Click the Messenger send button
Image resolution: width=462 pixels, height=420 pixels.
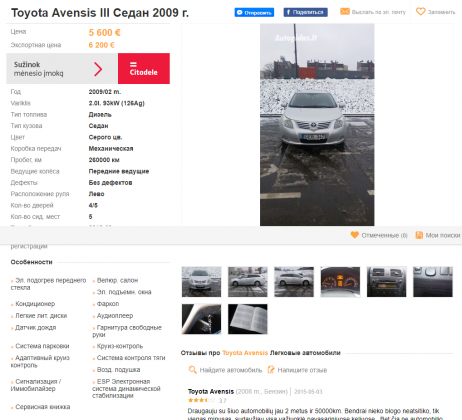point(254,13)
